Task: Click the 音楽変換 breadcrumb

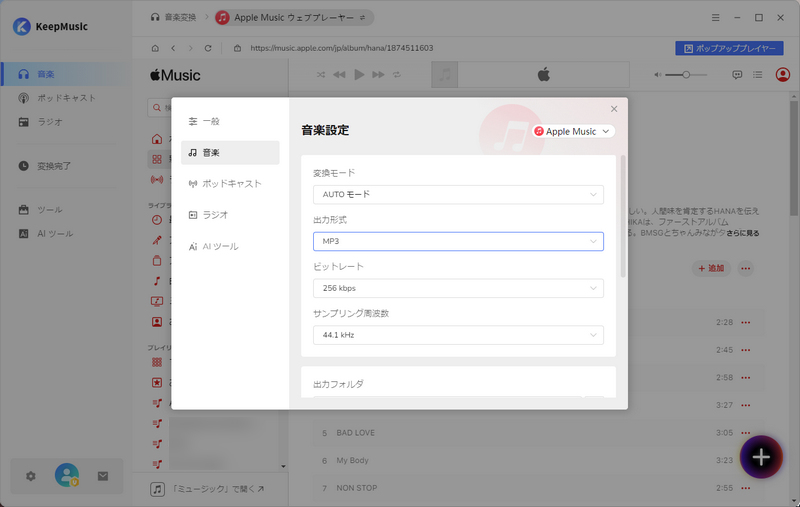Action: 173,18
